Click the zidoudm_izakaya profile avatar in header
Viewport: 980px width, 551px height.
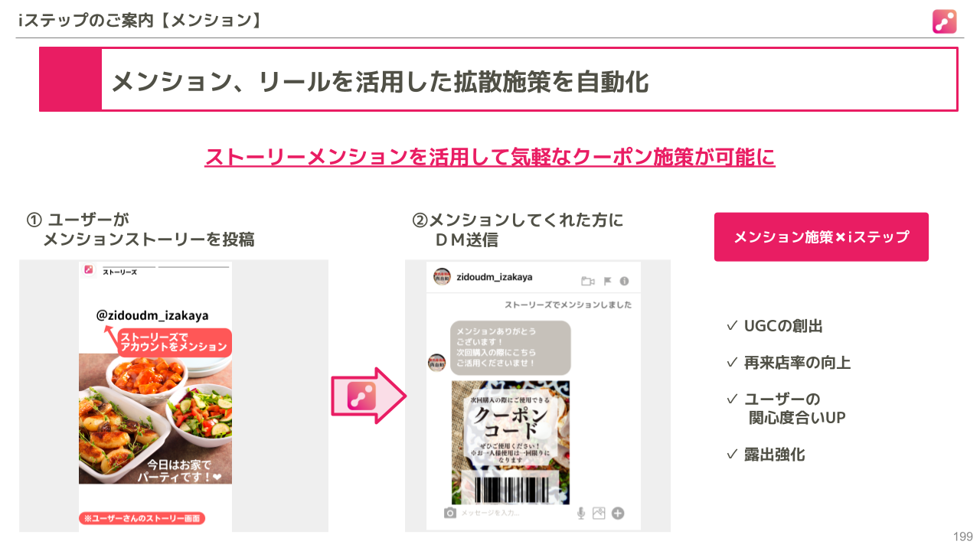coord(442,277)
